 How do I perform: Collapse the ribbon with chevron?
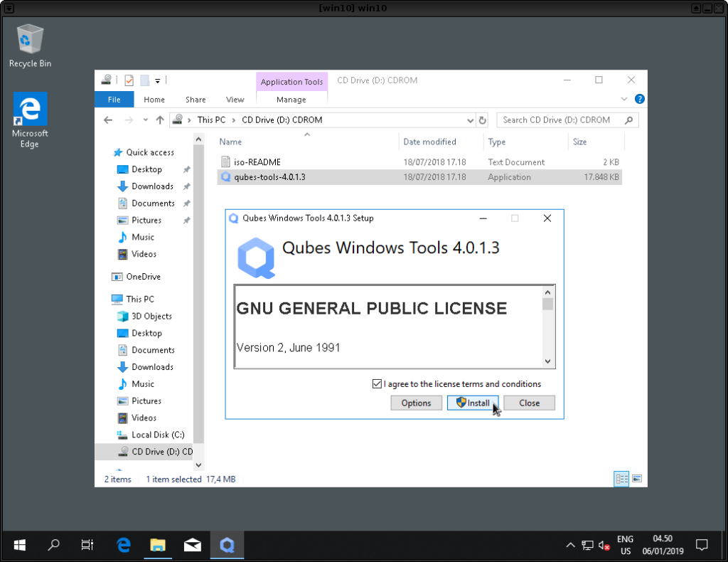(x=624, y=99)
